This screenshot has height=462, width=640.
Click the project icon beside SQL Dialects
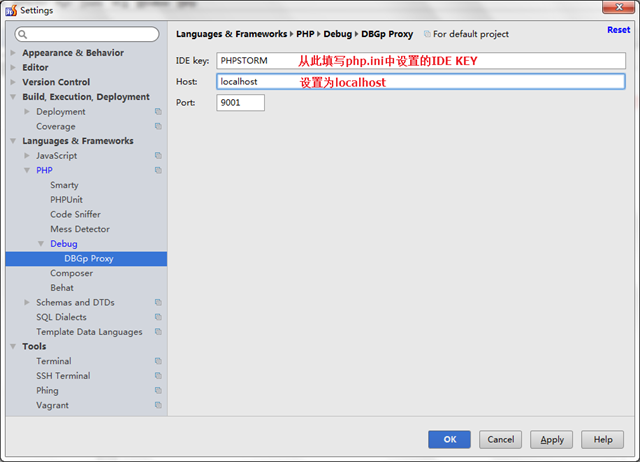(158, 317)
